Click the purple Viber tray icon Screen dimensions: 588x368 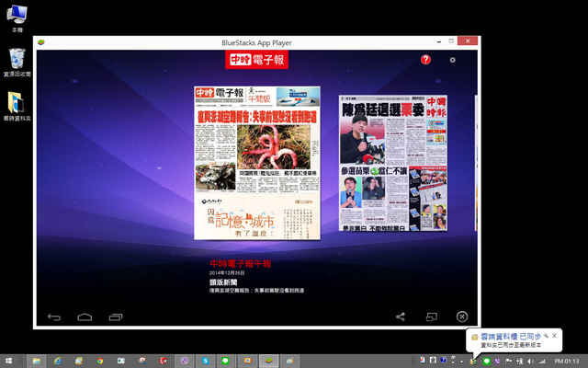click(498, 362)
